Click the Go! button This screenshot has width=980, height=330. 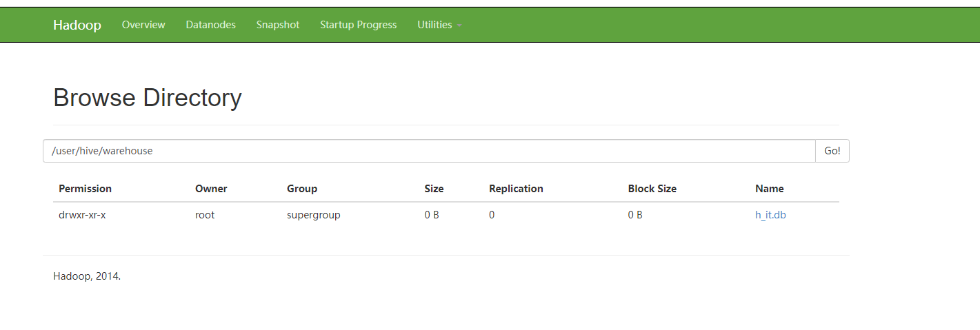tap(832, 151)
